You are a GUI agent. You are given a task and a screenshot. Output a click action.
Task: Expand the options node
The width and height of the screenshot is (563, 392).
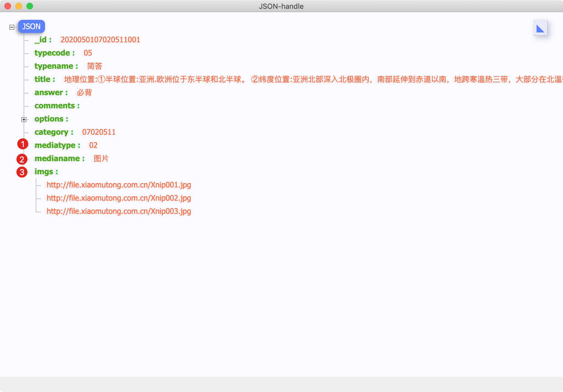[x=24, y=119]
